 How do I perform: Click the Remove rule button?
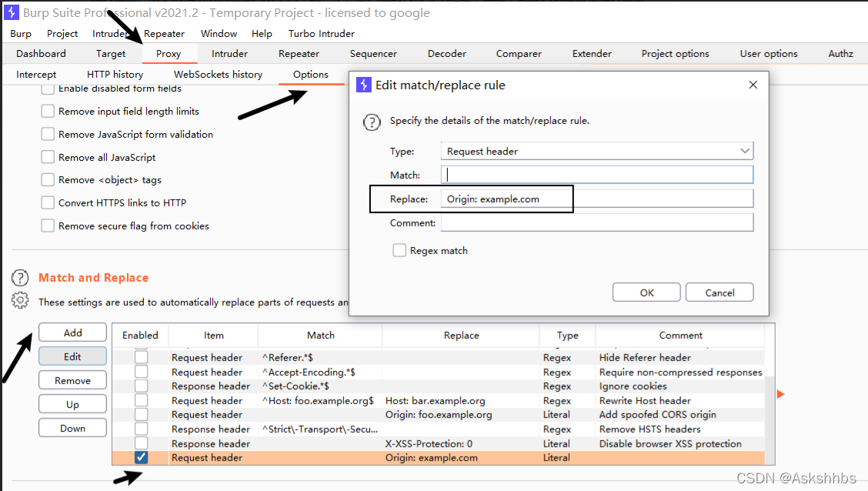[x=72, y=380]
